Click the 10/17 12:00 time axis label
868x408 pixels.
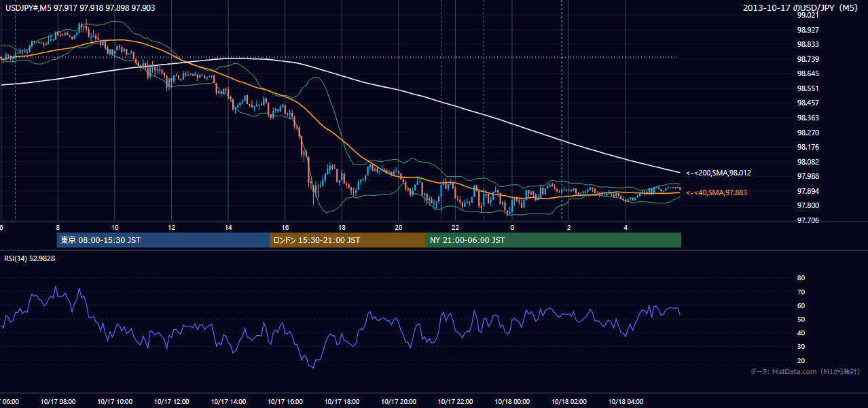(x=171, y=402)
